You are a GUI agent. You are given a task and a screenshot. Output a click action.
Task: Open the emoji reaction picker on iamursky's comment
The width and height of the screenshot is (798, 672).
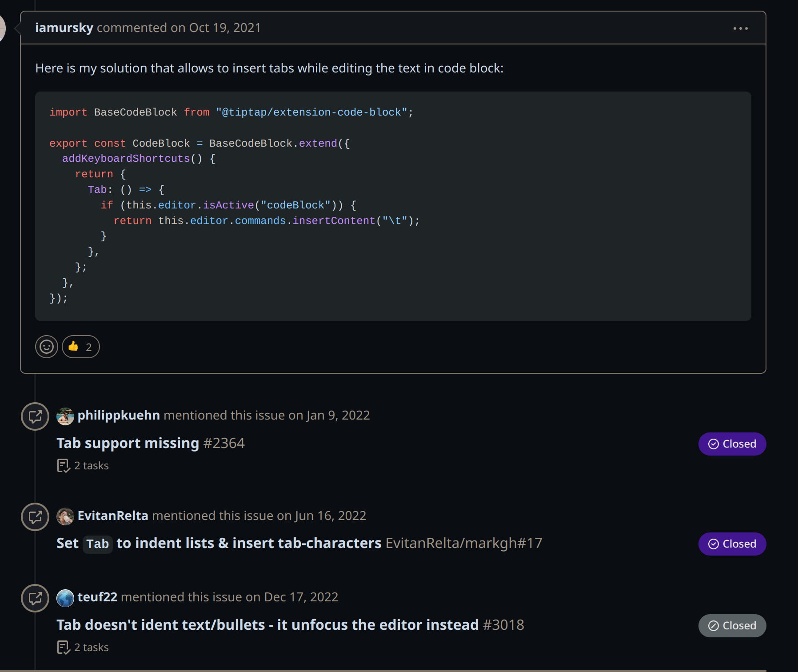(46, 347)
